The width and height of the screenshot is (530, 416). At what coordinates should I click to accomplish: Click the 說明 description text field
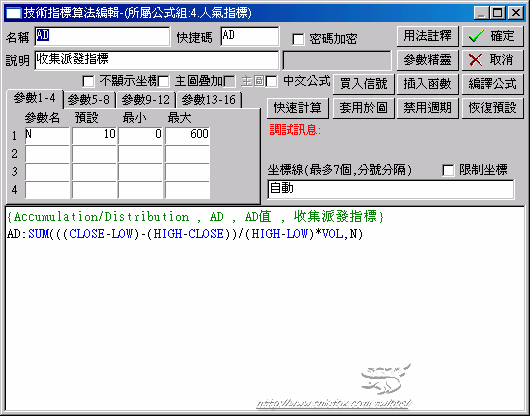tap(156, 60)
